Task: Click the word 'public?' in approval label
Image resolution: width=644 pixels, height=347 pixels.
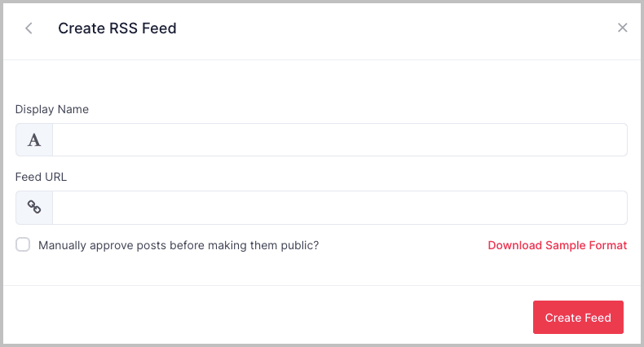Action: pos(298,245)
